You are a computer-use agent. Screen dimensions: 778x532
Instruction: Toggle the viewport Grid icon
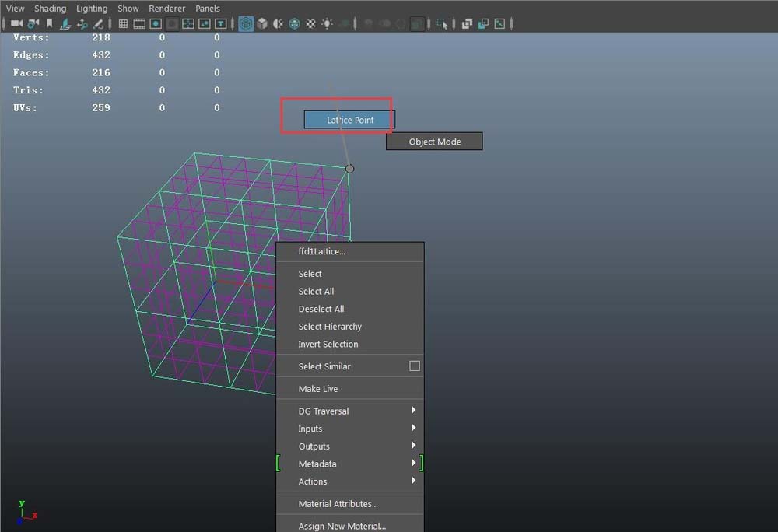pos(123,24)
